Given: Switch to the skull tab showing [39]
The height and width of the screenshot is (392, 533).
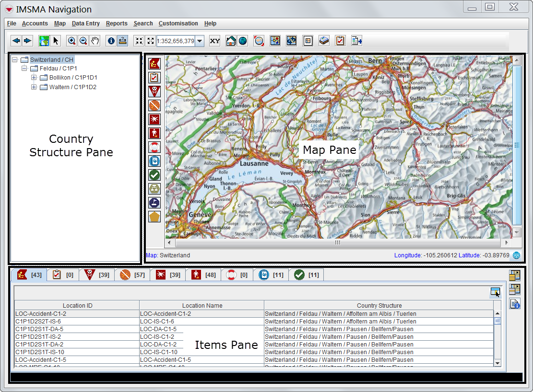Looking at the screenshot, I should (96, 275).
